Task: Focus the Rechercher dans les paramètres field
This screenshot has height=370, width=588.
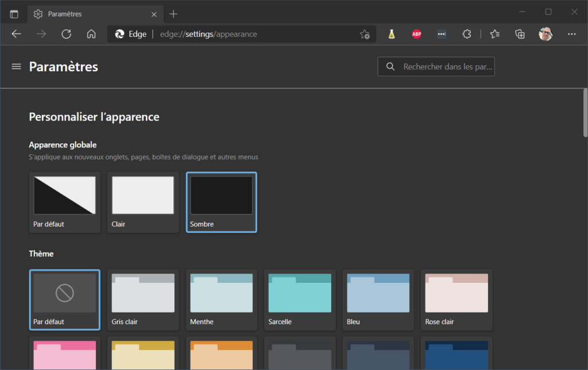Action: [x=436, y=67]
